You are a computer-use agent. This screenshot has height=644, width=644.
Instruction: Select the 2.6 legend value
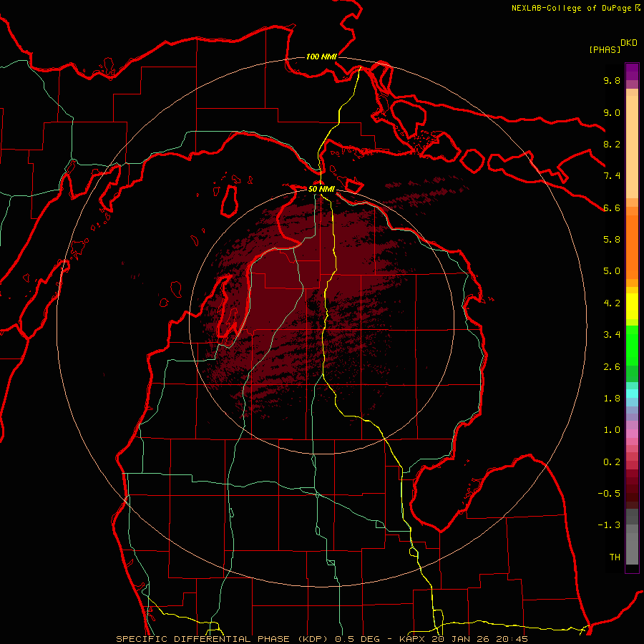[612, 367]
